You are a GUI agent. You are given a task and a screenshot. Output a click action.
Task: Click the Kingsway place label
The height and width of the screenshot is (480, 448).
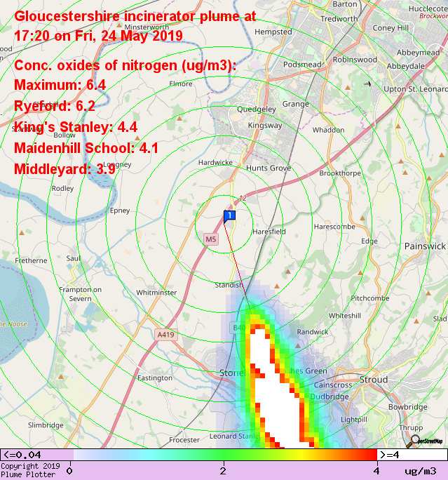265,126
